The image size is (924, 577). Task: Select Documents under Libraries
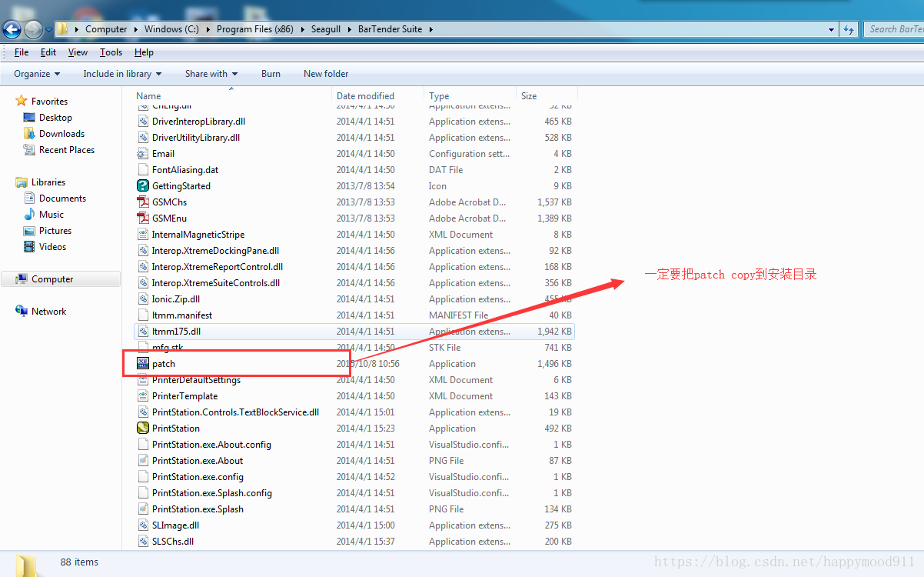pyautogui.click(x=62, y=198)
